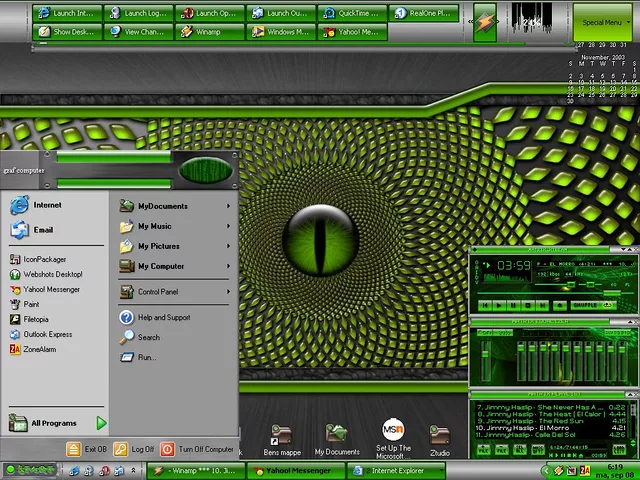Click the Paint program icon
Screen dimensions: 640x480
click(x=16, y=304)
